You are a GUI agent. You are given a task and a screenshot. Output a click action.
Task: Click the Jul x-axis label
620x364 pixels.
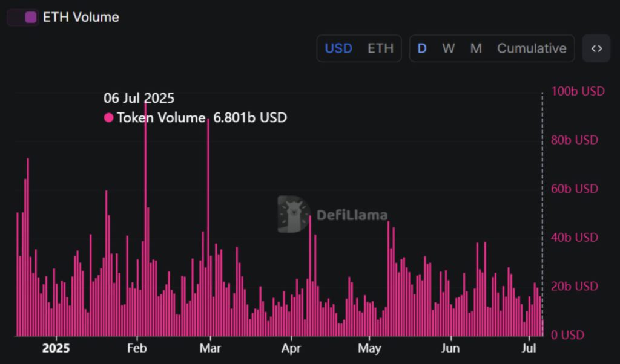pos(530,349)
